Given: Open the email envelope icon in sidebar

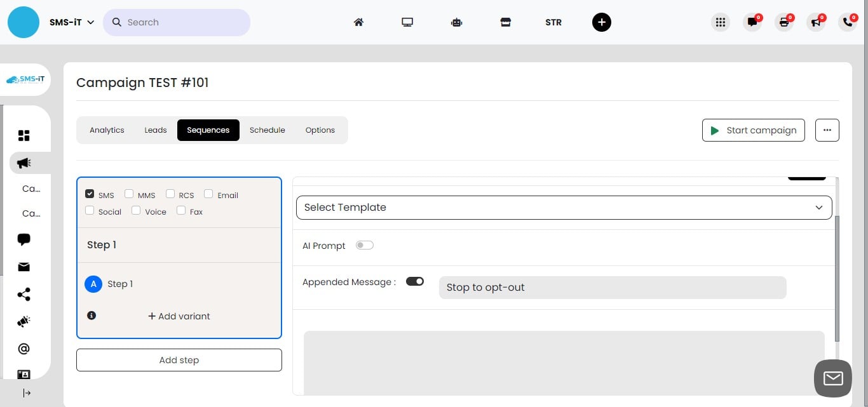Looking at the screenshot, I should (24, 267).
